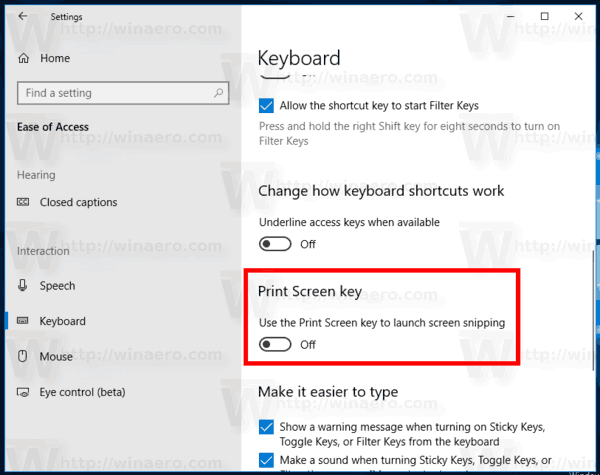The image size is (600, 475).
Task: Click the Keyboard sidebar icon
Action: [23, 321]
